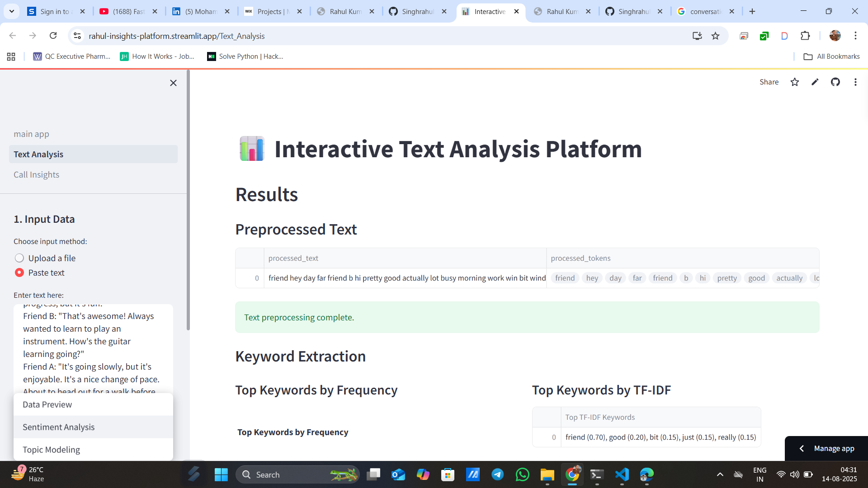Image resolution: width=868 pixels, height=488 pixels.
Task: Open the Chrome three-dot menu
Action: [x=855, y=36]
